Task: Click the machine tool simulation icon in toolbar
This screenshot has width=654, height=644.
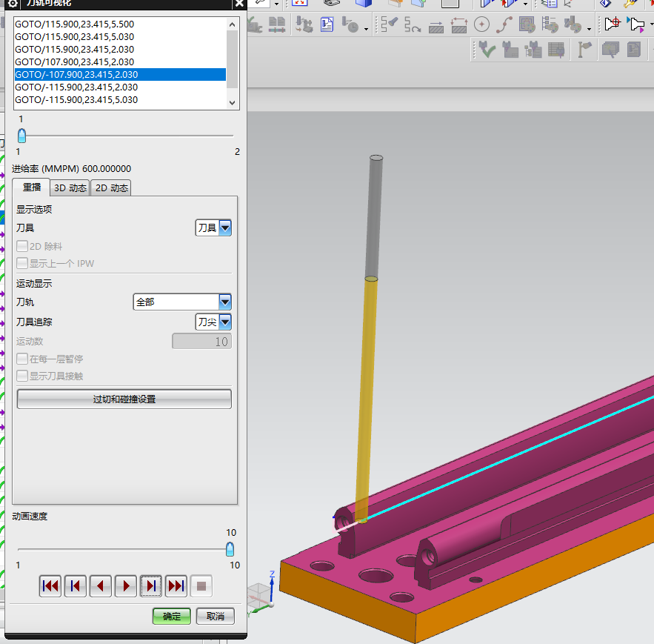Action: tap(304, 24)
